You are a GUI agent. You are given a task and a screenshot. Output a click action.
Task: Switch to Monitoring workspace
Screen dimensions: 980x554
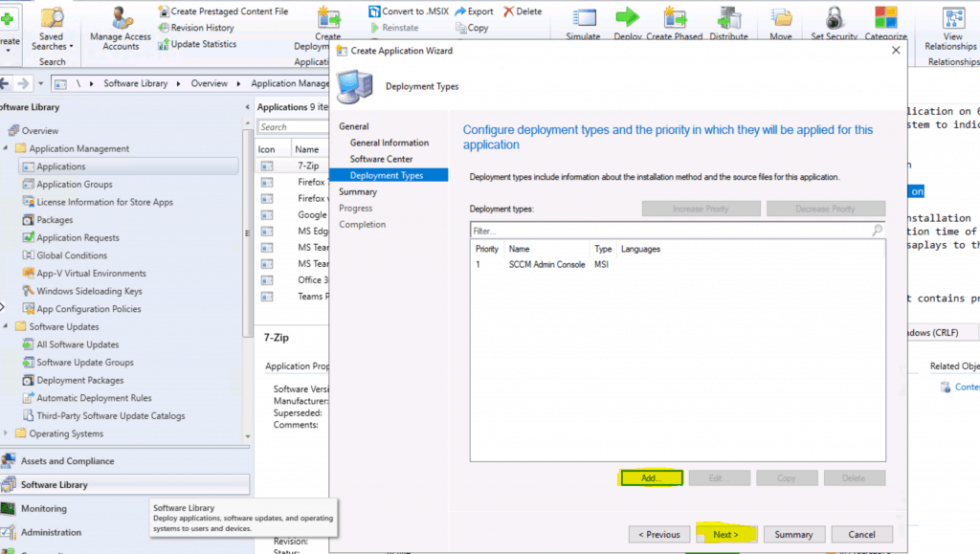click(x=44, y=508)
